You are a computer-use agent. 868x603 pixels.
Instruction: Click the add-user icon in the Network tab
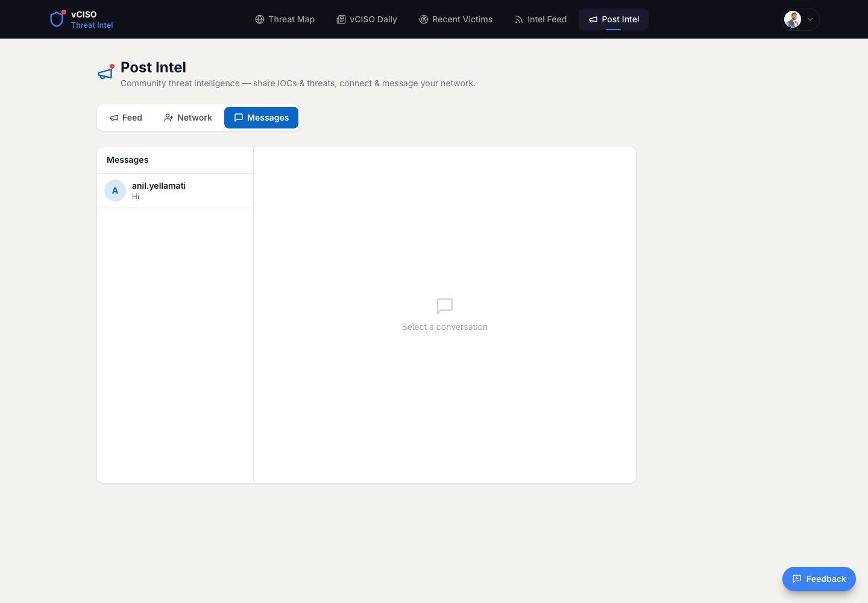tap(169, 118)
